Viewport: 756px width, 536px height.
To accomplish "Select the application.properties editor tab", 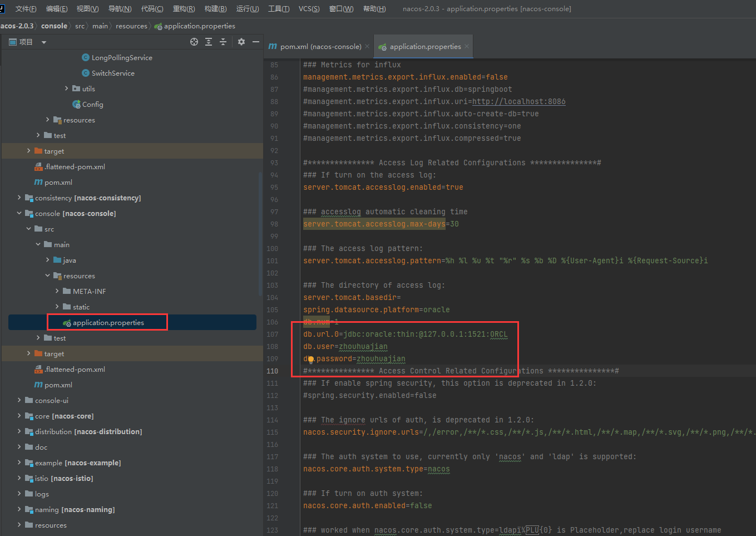I will point(423,47).
